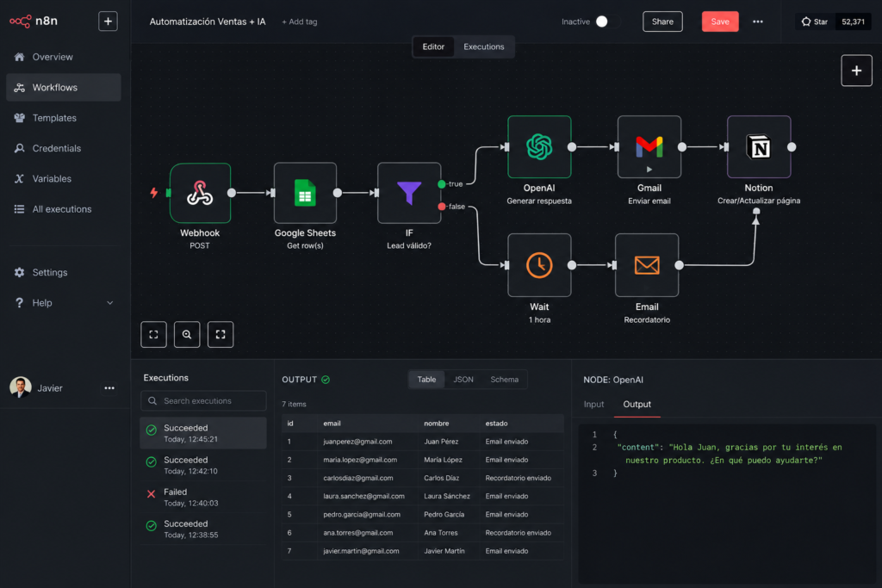The image size is (882, 588).
Task: Click the Search executions field
Action: click(x=203, y=401)
